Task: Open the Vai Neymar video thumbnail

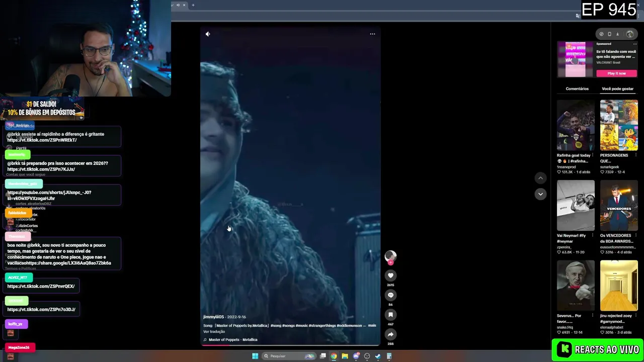Action: 576,205
